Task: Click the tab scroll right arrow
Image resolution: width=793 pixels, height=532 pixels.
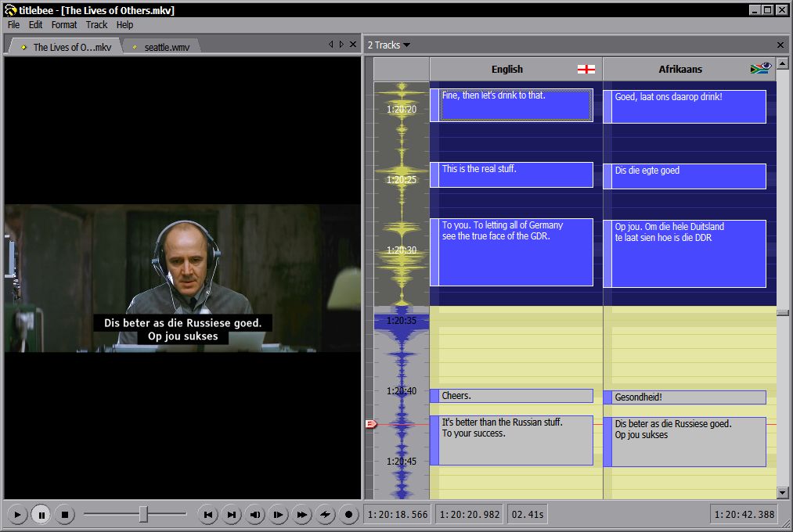Action: coord(341,45)
